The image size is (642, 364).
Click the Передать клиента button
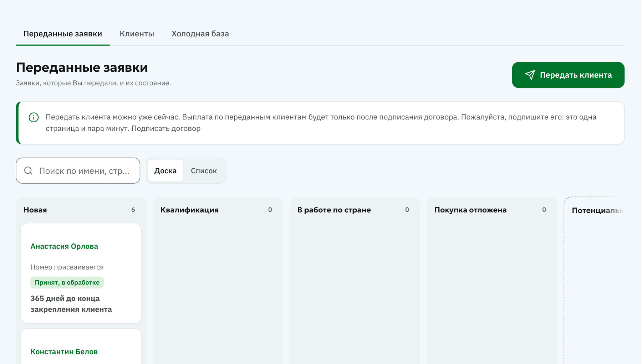click(x=568, y=75)
